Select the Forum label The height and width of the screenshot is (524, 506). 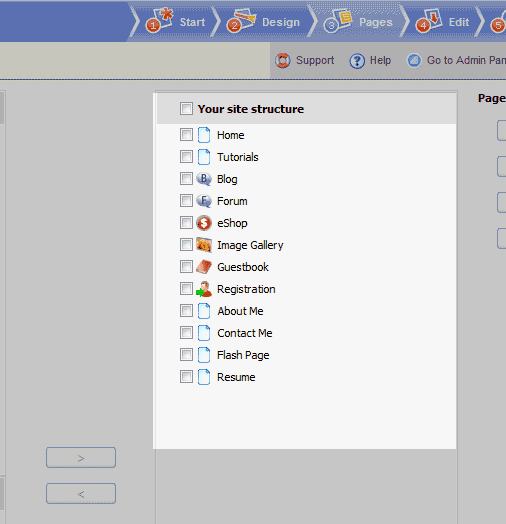pyautogui.click(x=232, y=201)
